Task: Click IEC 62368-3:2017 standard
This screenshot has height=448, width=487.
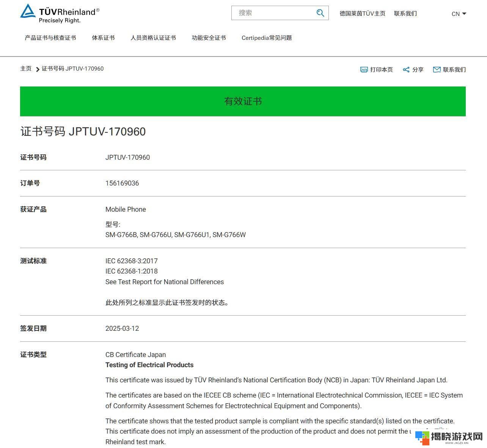Action: click(x=132, y=261)
